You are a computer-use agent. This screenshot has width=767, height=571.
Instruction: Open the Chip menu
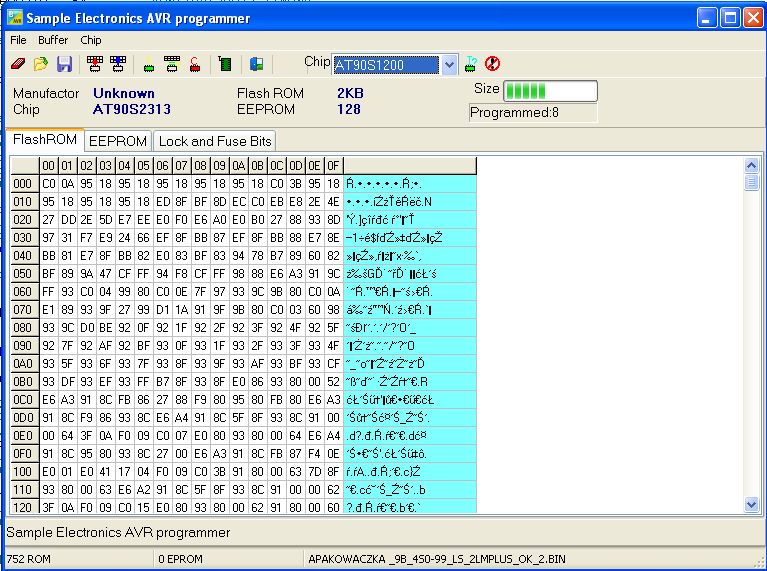tap(91, 40)
